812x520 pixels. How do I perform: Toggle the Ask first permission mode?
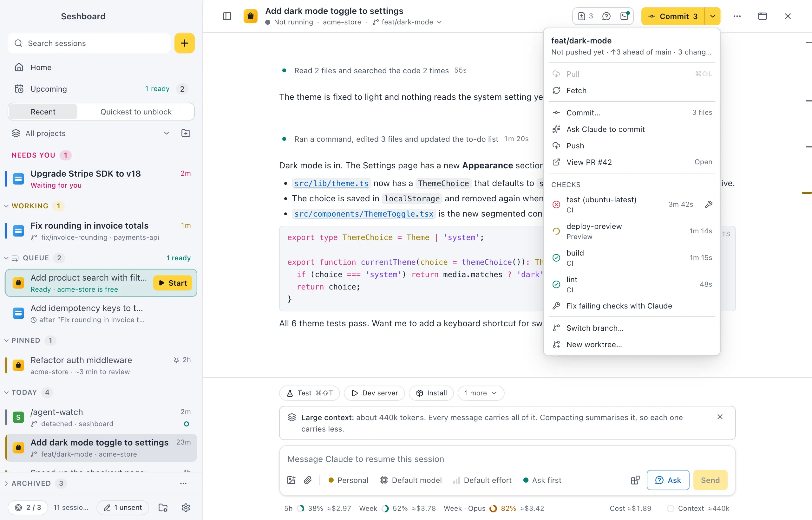(542, 480)
